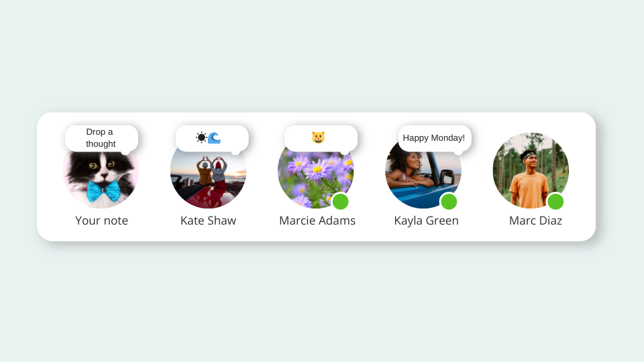Click Kayla Green's green active indicator
644x362 pixels.
[x=449, y=202]
